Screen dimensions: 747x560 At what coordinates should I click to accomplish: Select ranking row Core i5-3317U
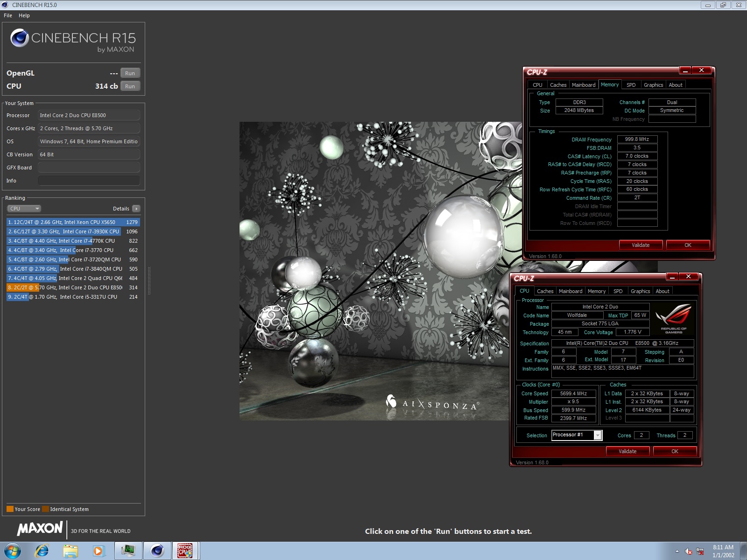click(x=73, y=297)
